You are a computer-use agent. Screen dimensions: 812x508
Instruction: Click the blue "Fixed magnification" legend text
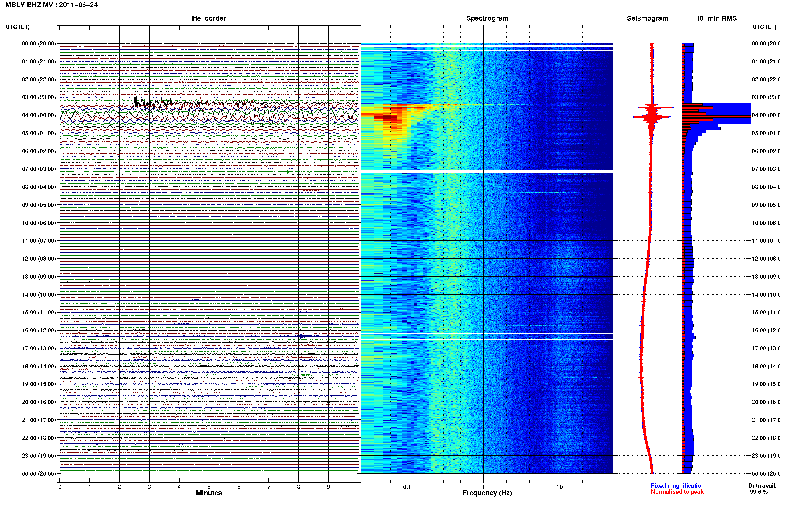pyautogui.click(x=678, y=486)
